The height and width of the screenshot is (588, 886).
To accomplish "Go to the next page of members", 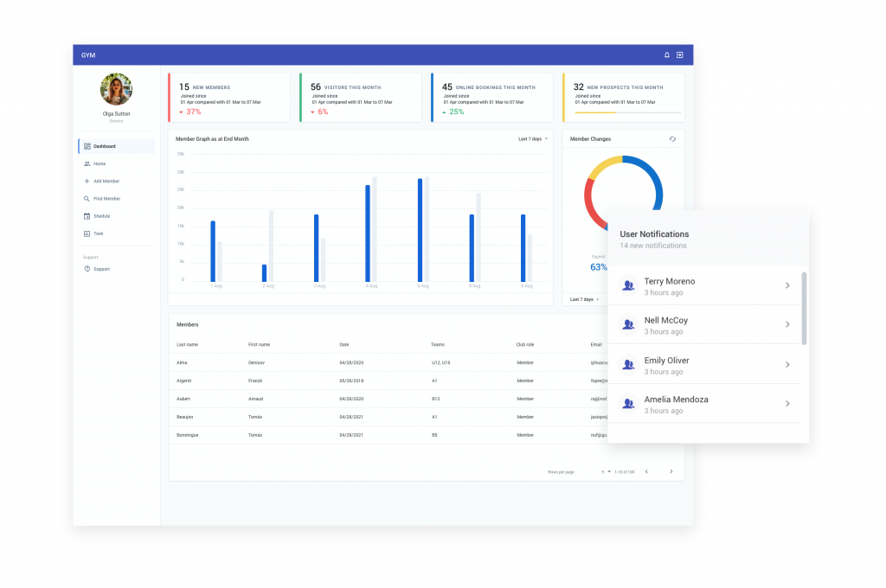I will tap(671, 471).
